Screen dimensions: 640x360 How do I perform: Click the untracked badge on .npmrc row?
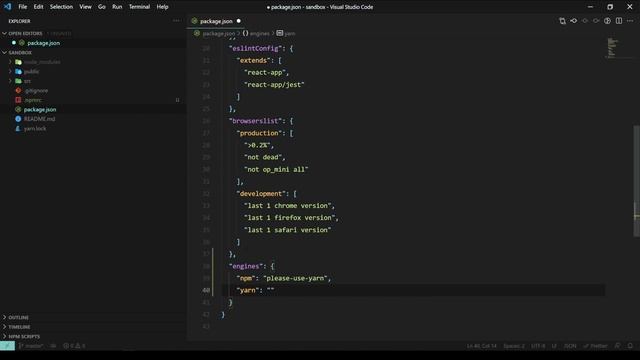177,100
